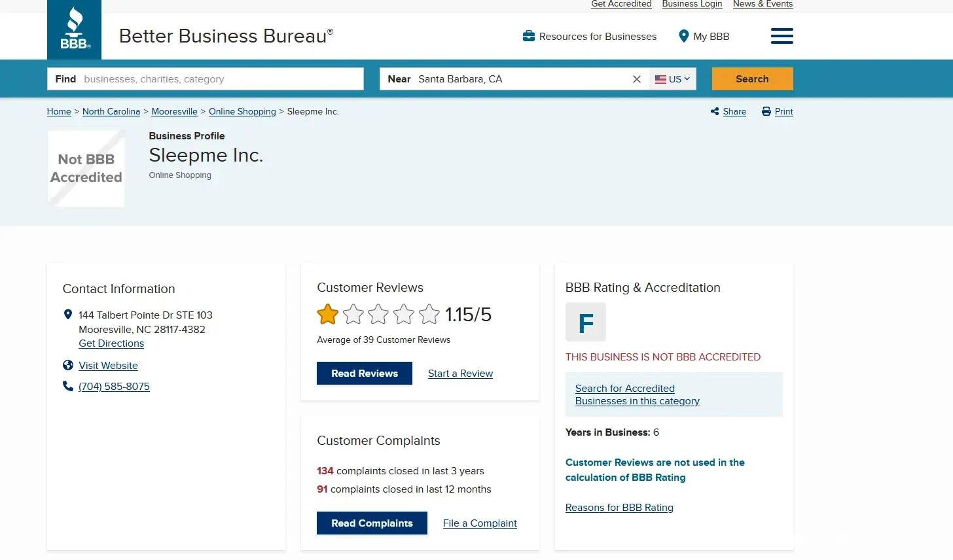Open News & Events in top menu

pyautogui.click(x=763, y=4)
